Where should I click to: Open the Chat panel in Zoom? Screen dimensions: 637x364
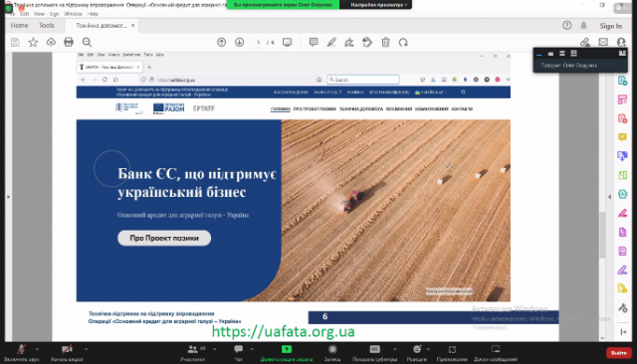[239, 352]
